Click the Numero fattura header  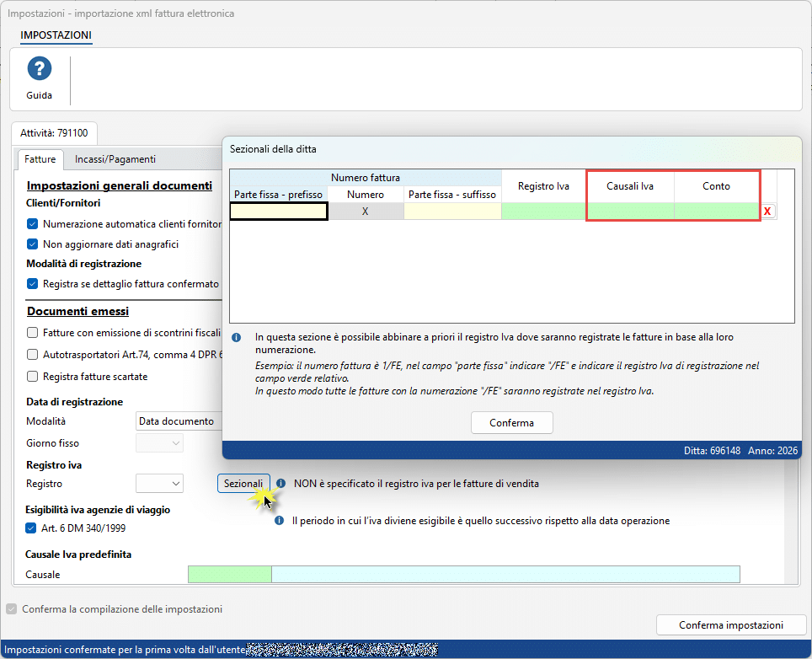click(366, 178)
